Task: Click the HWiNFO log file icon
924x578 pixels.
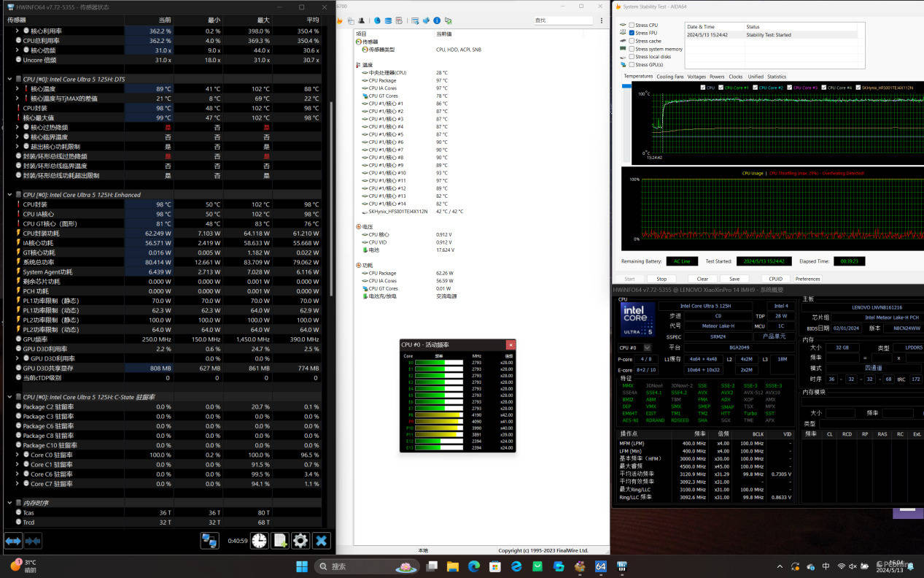Action: pos(280,541)
